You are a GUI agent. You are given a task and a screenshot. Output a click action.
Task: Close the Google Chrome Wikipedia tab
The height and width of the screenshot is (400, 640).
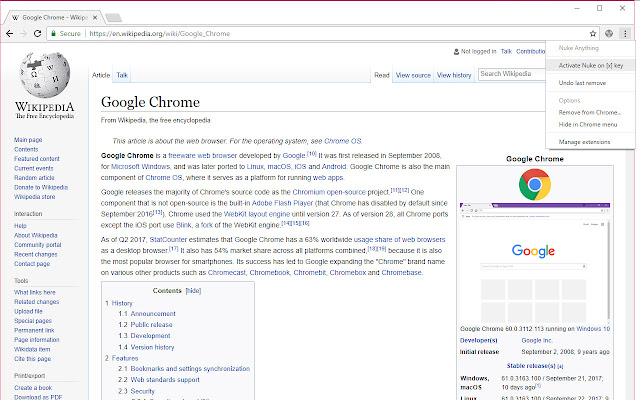(95, 18)
